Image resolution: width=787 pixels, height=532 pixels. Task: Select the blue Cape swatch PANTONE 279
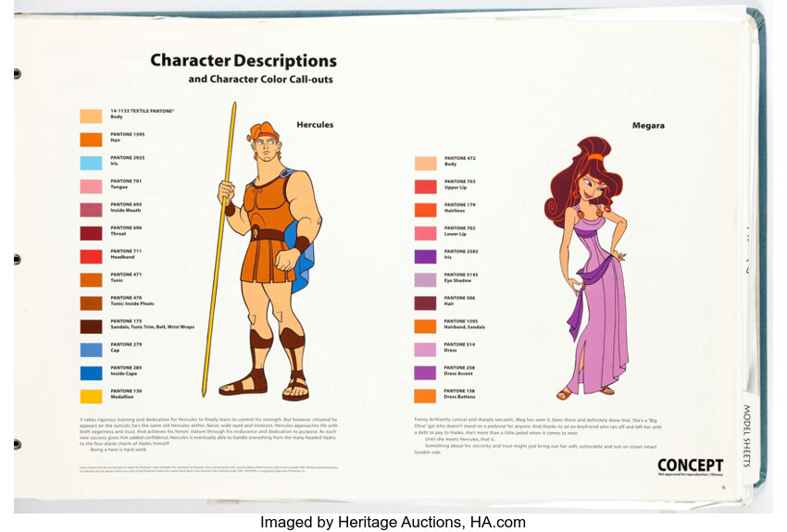pyautogui.click(x=91, y=350)
